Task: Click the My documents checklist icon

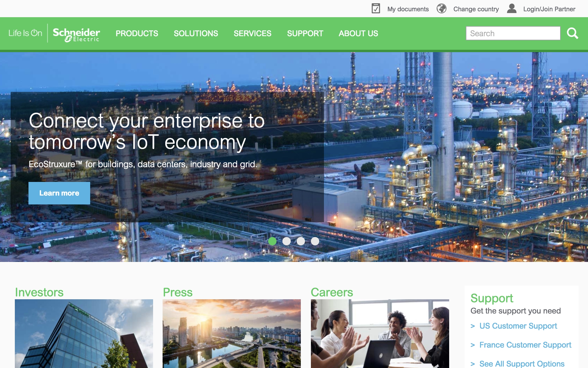Action: (x=376, y=9)
